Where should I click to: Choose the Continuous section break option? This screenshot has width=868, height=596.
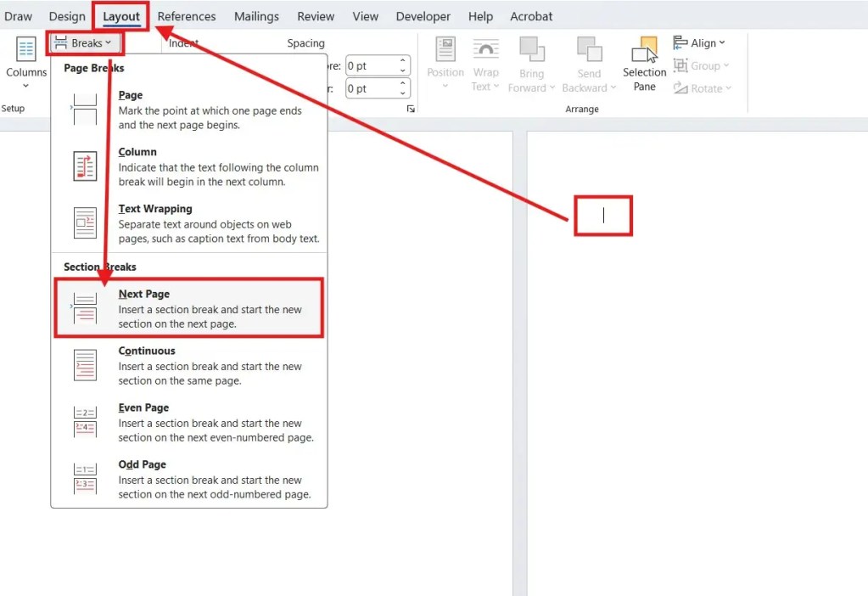188,364
